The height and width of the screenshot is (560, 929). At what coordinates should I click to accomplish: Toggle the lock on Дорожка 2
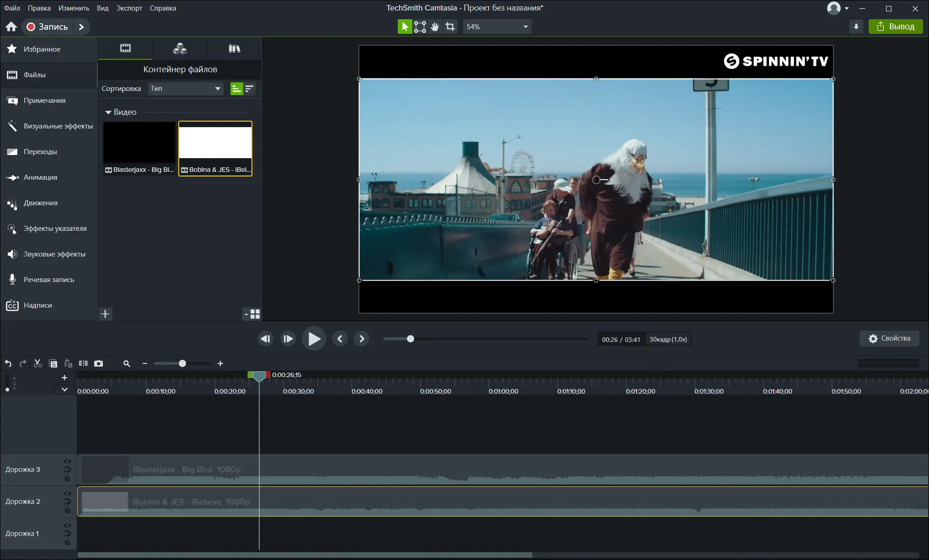coord(67,510)
